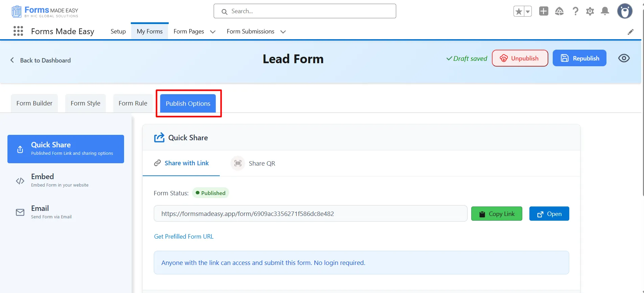Switch to the Form Style tab
The height and width of the screenshot is (293, 644).
pyautogui.click(x=85, y=103)
